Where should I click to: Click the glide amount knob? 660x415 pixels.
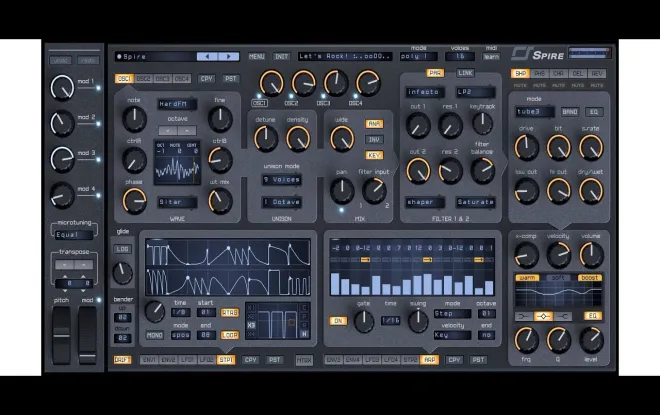(x=122, y=273)
